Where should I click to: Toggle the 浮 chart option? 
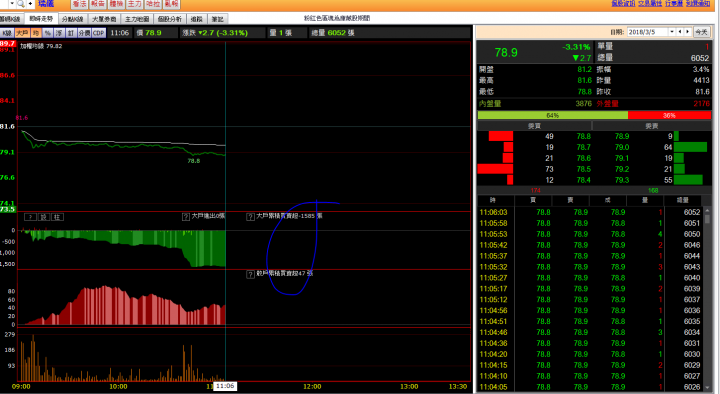pos(59,33)
